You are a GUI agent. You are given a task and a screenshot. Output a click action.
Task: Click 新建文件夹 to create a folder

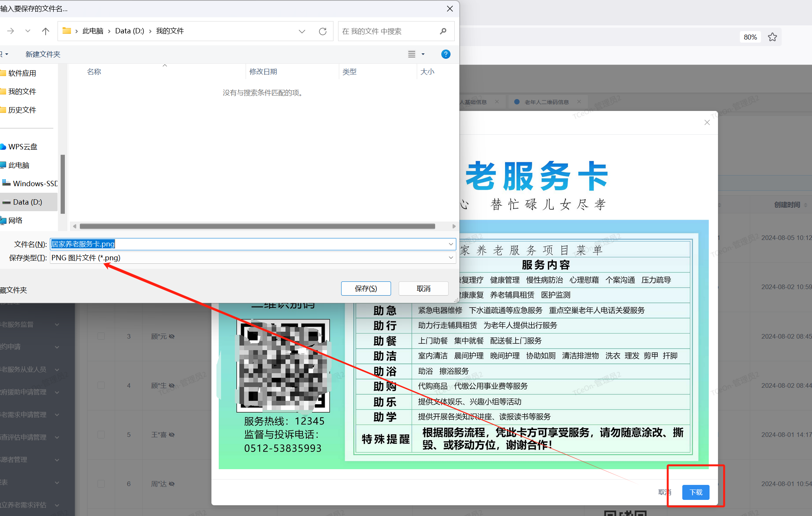click(x=43, y=54)
